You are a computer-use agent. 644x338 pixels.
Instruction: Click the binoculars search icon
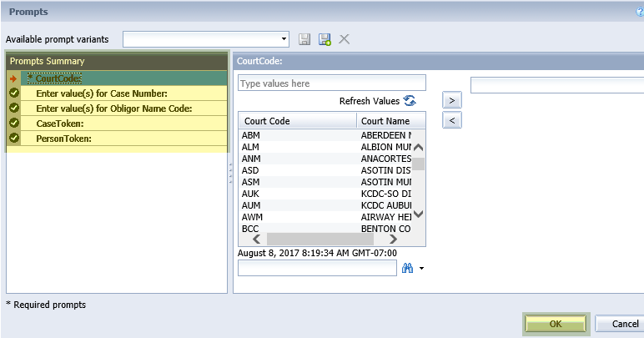pos(407,268)
